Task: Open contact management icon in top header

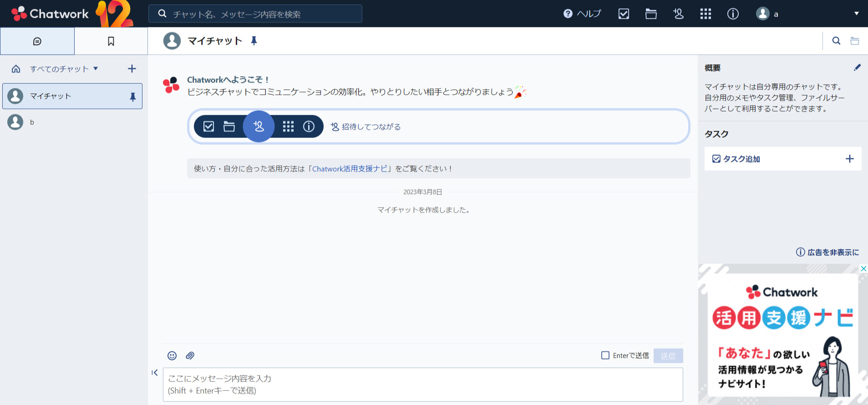Action: coord(678,14)
